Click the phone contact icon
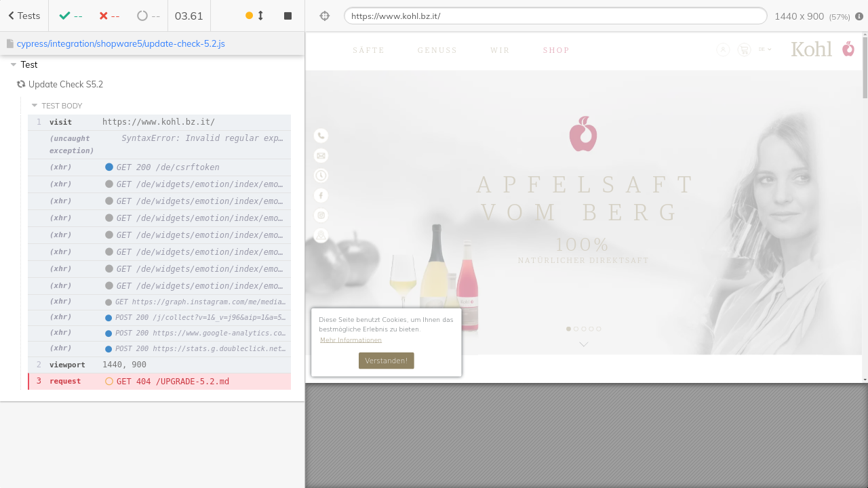868x488 pixels. (x=321, y=136)
